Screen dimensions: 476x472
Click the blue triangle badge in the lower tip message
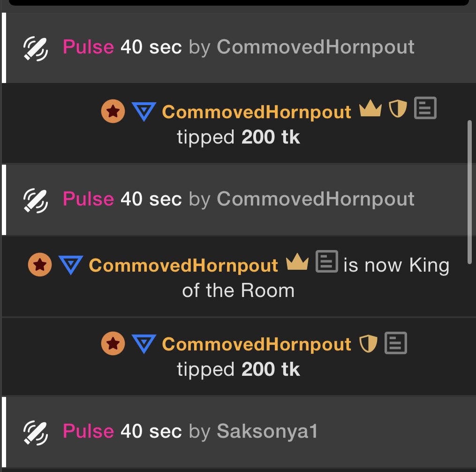tap(144, 345)
